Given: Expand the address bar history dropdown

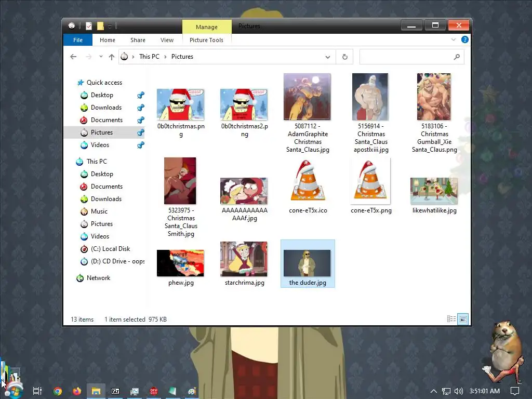Looking at the screenshot, I should [327, 57].
